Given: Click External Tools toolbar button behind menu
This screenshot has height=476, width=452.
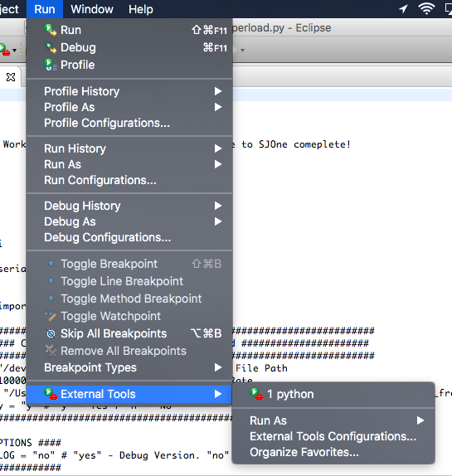Looking at the screenshot, I should (4, 50).
